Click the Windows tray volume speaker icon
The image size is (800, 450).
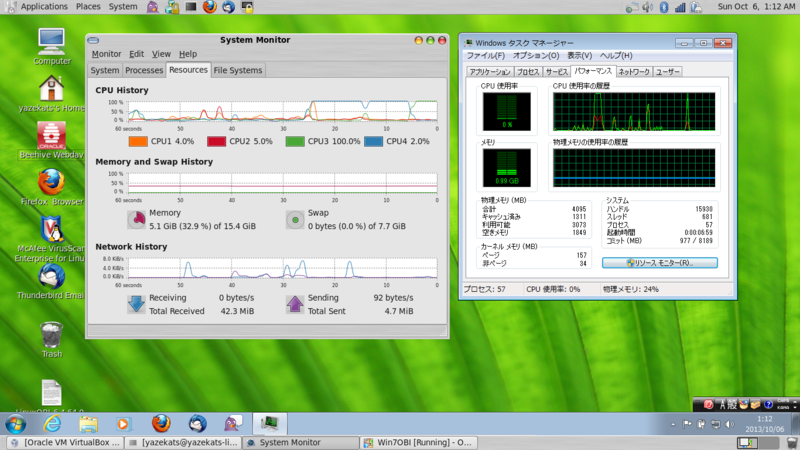[x=730, y=424]
